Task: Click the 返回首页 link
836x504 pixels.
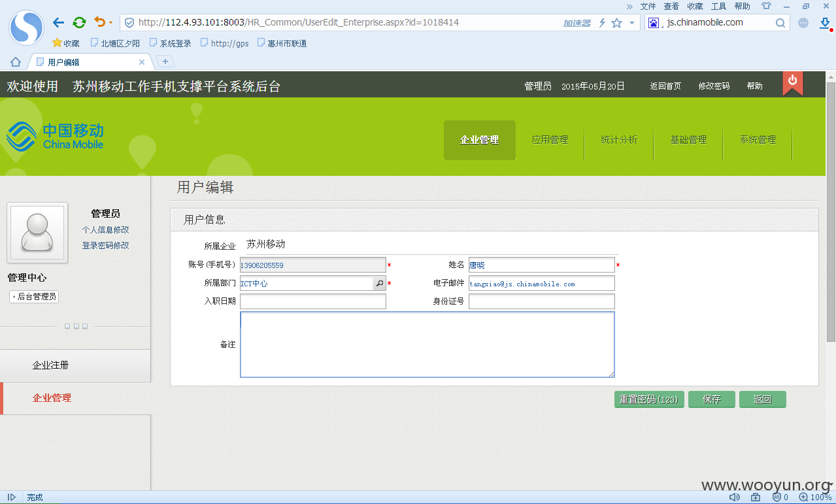Action: point(665,86)
